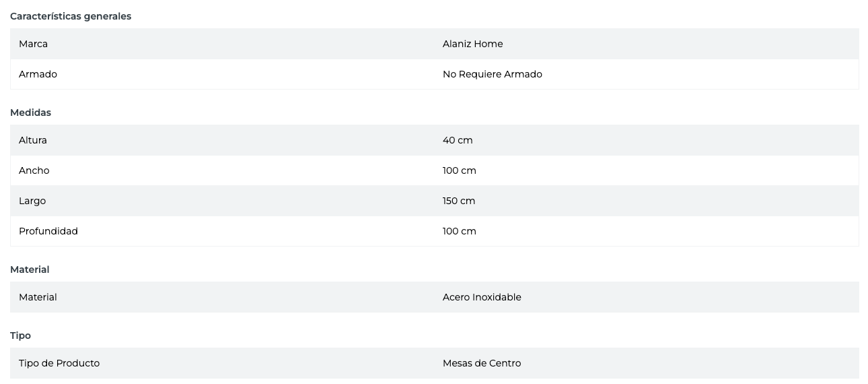Select the 100 cm value in the Profundidad row

pyautogui.click(x=459, y=231)
